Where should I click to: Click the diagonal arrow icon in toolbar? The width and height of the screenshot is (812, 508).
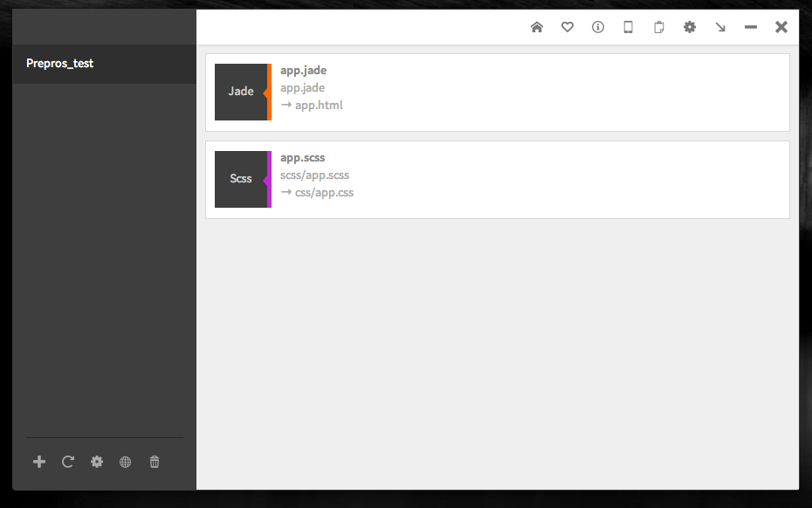720,27
